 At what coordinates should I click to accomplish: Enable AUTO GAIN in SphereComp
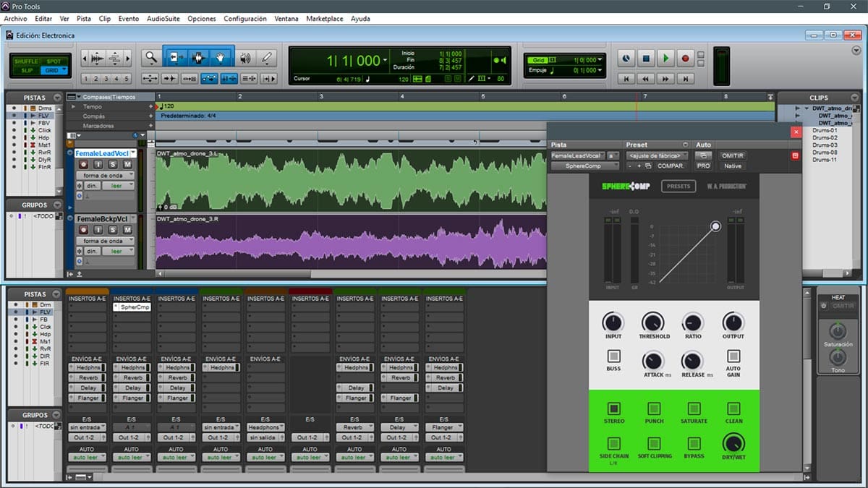pyautogui.click(x=733, y=356)
